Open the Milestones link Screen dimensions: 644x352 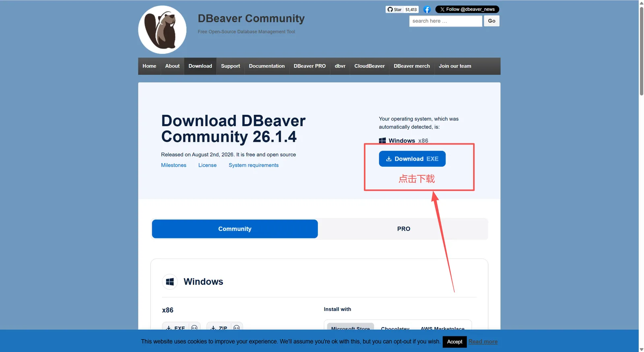point(173,165)
